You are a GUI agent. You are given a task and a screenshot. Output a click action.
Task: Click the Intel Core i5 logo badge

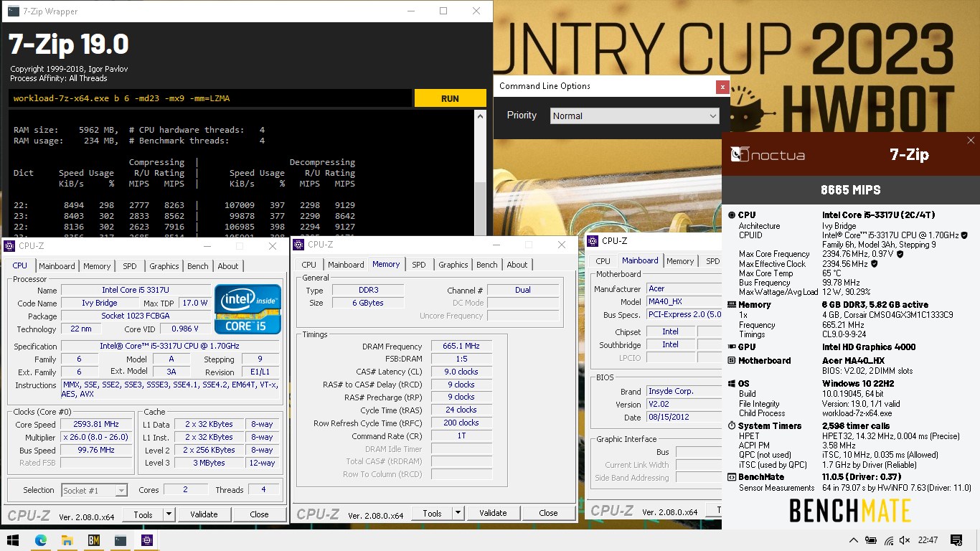click(x=248, y=309)
